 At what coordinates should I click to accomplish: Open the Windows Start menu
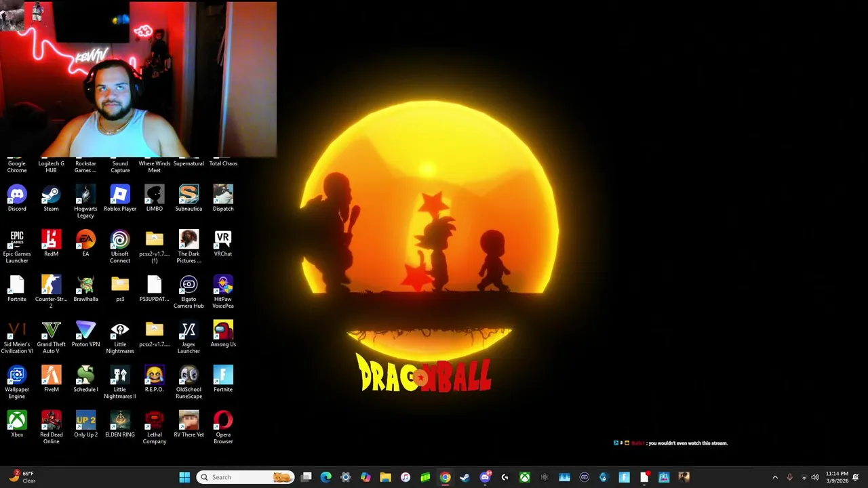click(184, 477)
